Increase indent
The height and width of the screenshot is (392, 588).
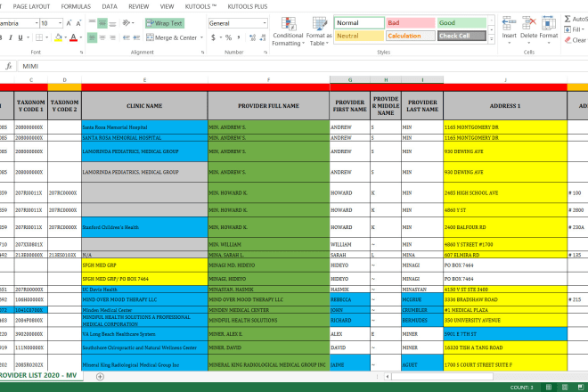(x=136, y=37)
